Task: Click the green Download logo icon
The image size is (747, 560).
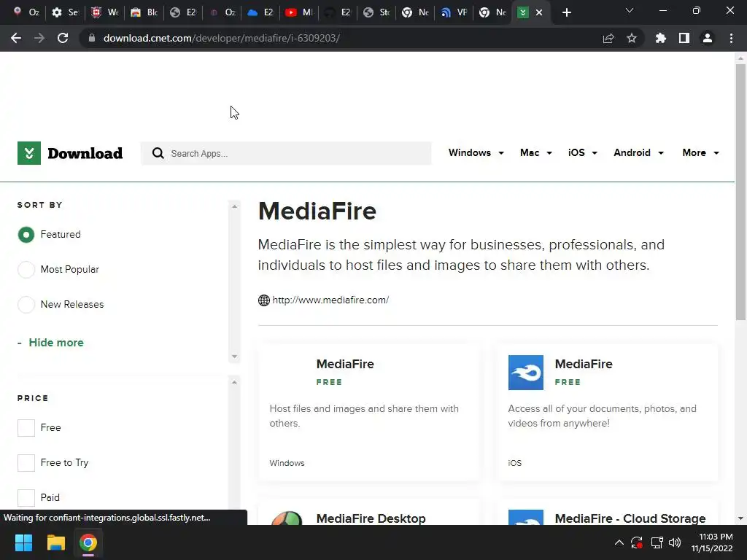Action: (x=29, y=153)
